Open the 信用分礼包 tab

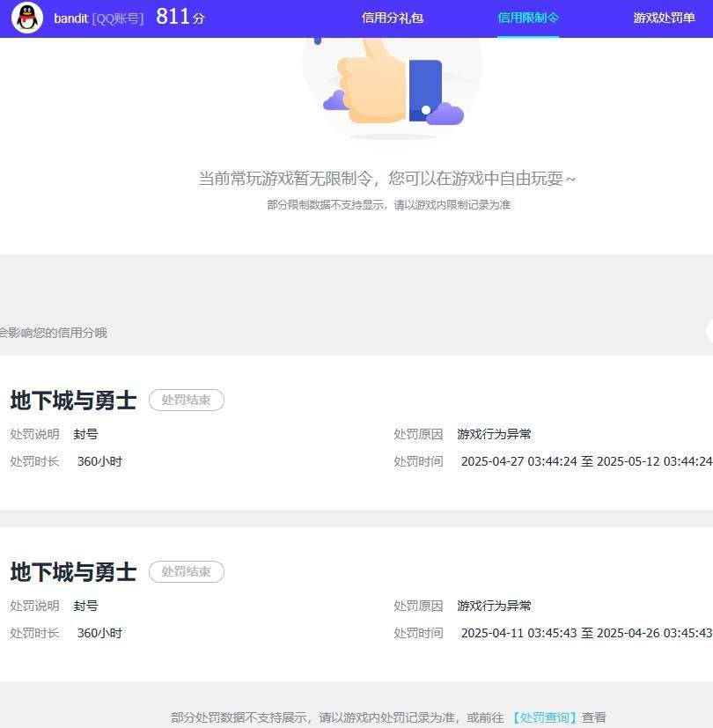[393, 18]
